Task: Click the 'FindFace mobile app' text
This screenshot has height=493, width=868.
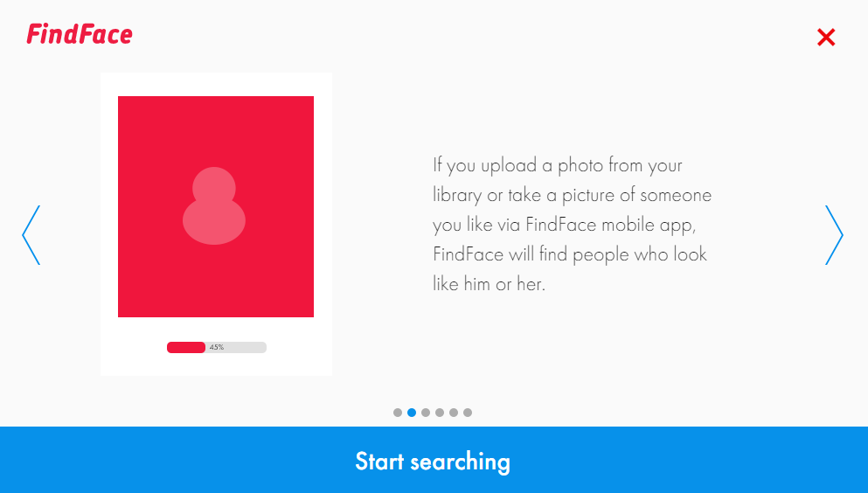Action: 609,225
